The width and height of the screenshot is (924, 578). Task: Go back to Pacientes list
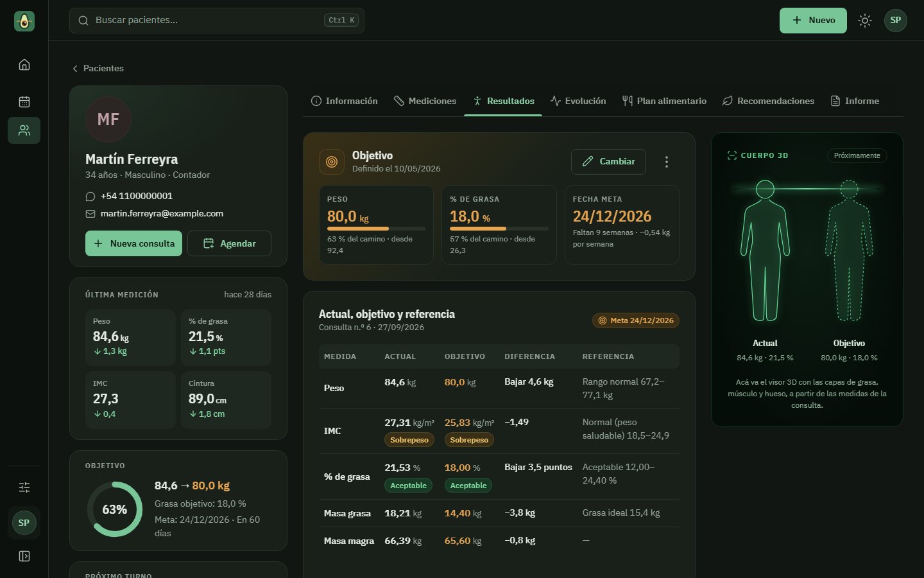[x=98, y=68]
